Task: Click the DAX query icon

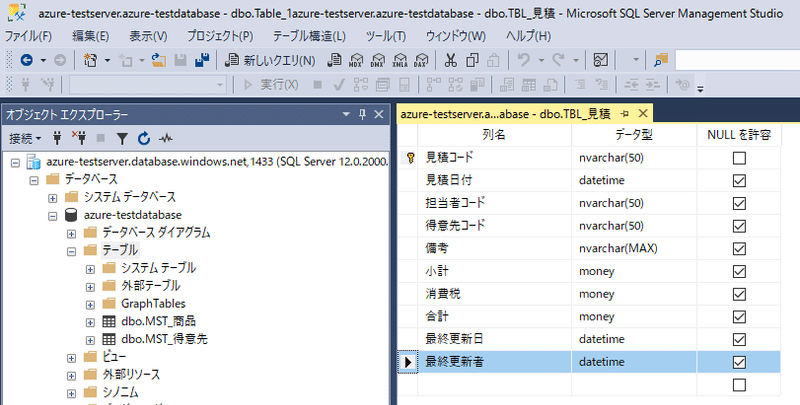Action: click(421, 60)
